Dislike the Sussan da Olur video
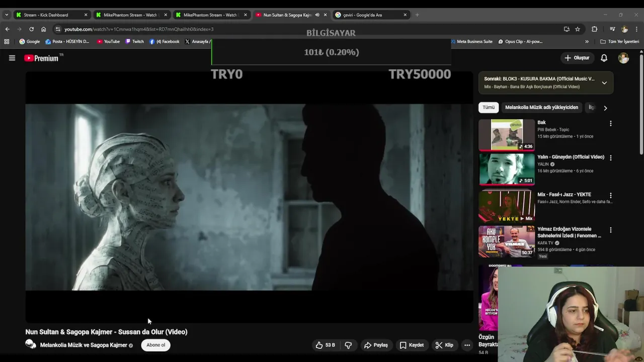The width and height of the screenshot is (644, 362). 348,345
